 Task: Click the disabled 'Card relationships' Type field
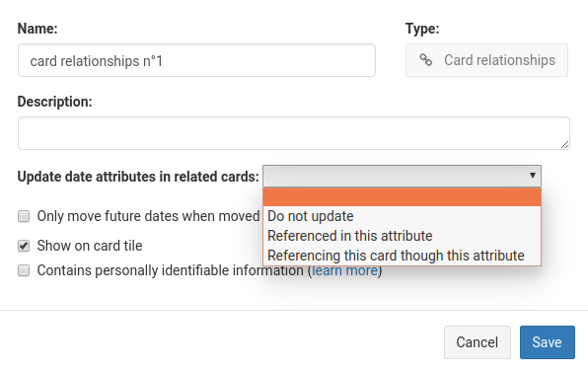pos(486,60)
